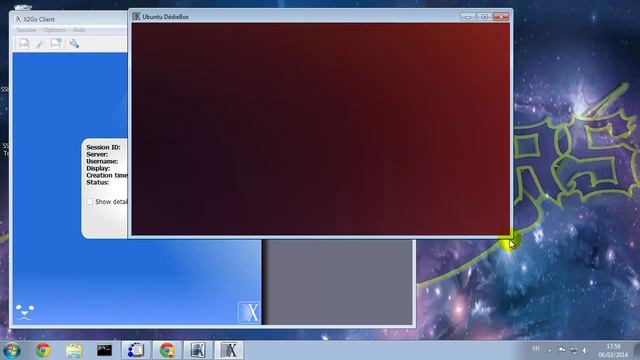Click the volume speaker icon in tray
Image resolution: width=640 pixels, height=360 pixels.
click(x=584, y=350)
